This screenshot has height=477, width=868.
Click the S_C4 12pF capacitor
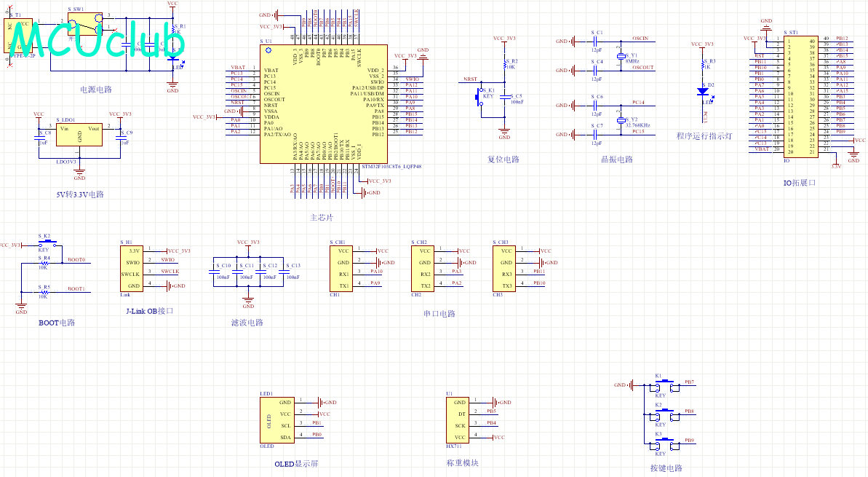596,71
